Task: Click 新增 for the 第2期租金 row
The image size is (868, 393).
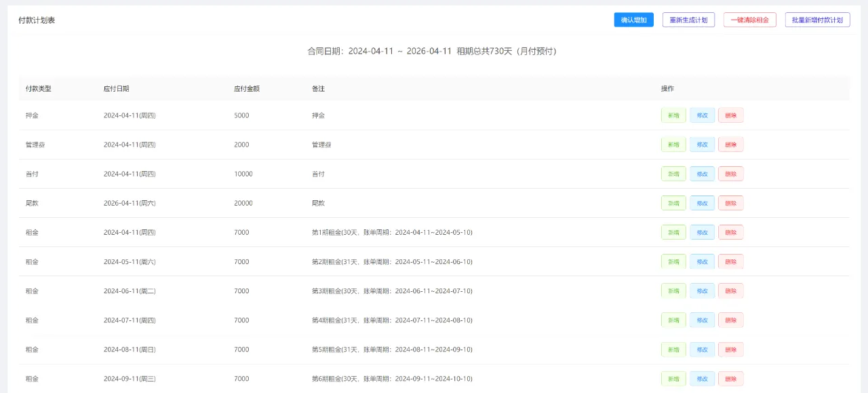Action: [x=673, y=261]
